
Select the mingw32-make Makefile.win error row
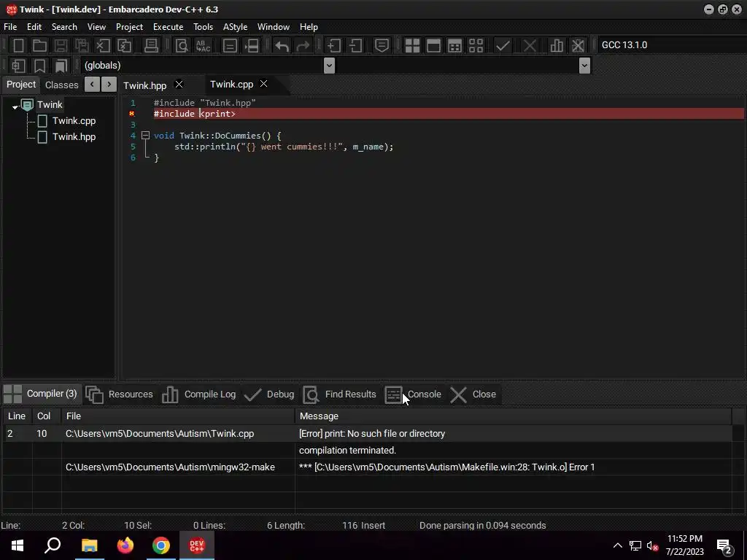(x=368, y=467)
